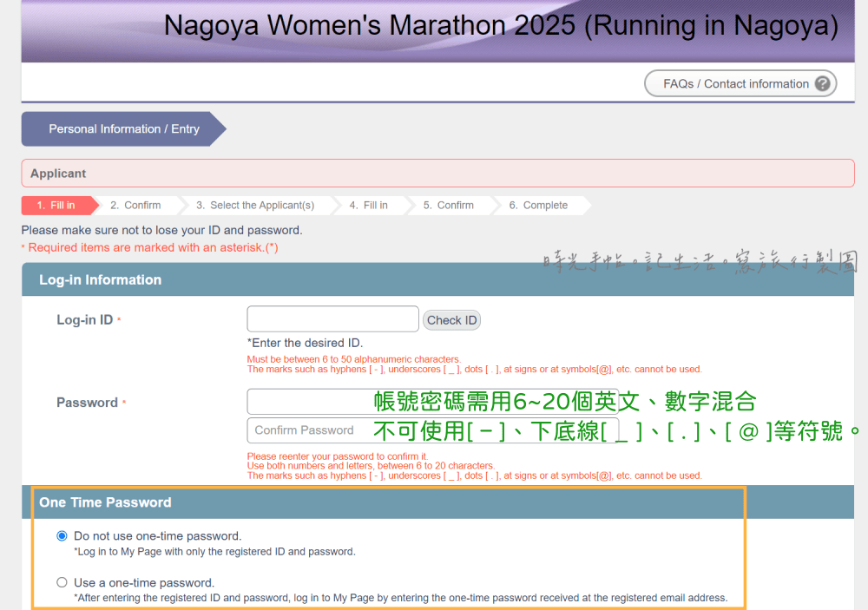Click step 1. Fill in
Screen dimensions: 868x610
tap(60, 206)
